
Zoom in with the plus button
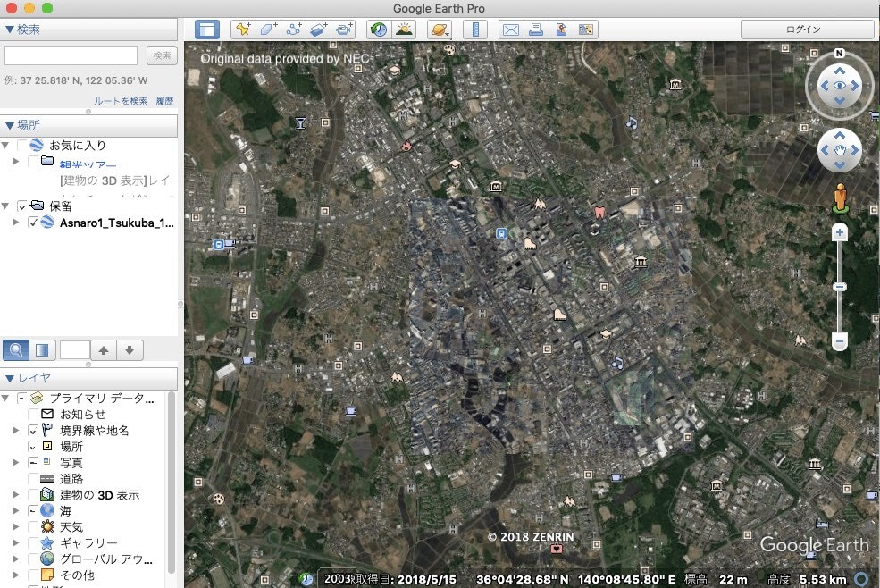pos(840,232)
